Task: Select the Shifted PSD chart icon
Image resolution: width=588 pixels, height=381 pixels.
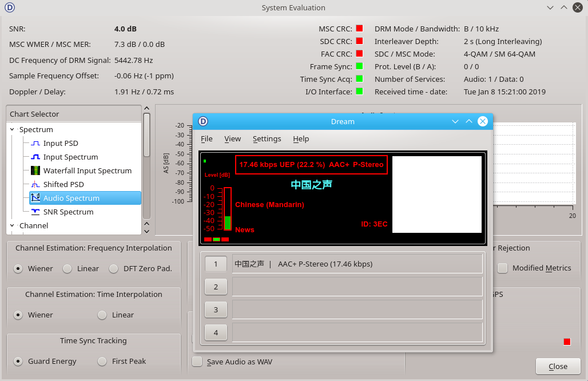Action: click(35, 185)
